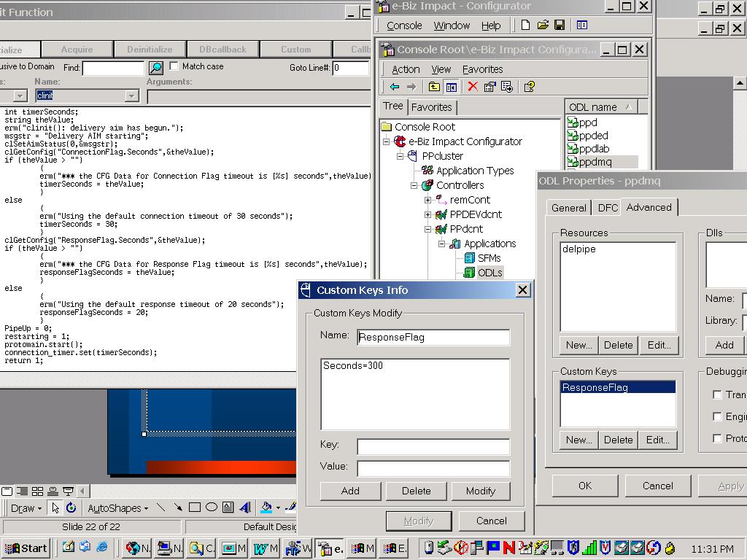Click the Insert WordArt icon
This screenshot has width=747, height=560.
pyautogui.click(x=245, y=507)
